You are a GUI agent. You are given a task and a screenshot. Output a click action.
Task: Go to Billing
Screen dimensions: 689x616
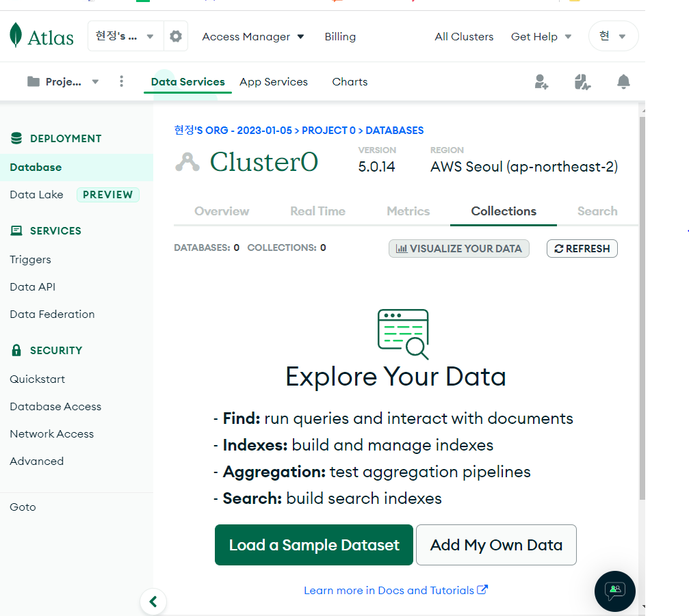pyautogui.click(x=340, y=37)
